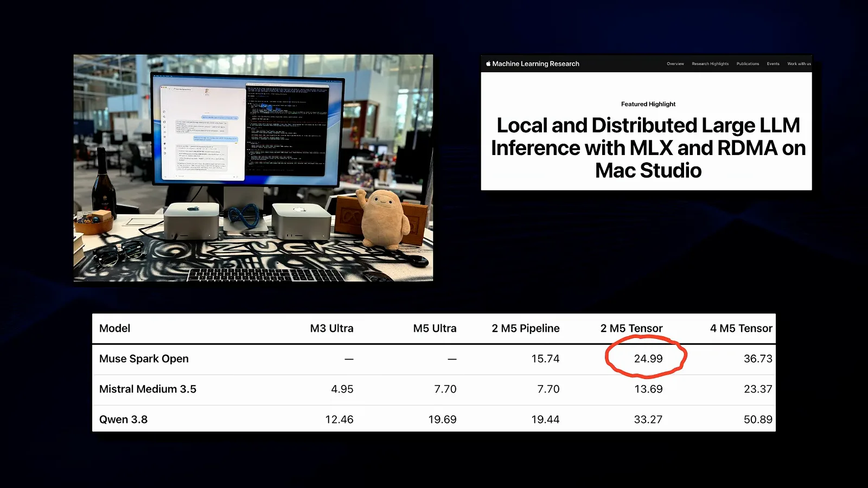Click the circled 24.99 value
This screenshot has height=488, width=868.
648,359
